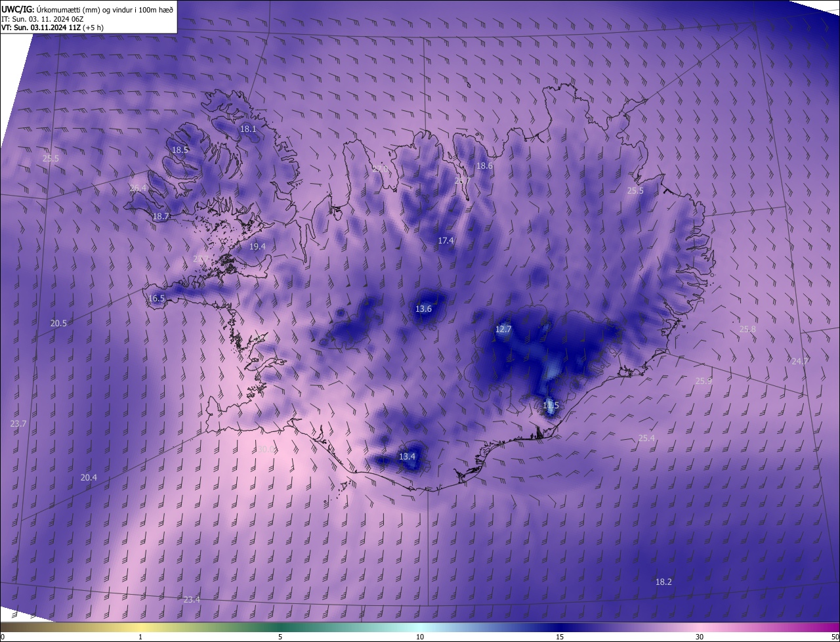The width and height of the screenshot is (840, 642).
Task: Click the 25.8 value label
Action: click(x=747, y=330)
